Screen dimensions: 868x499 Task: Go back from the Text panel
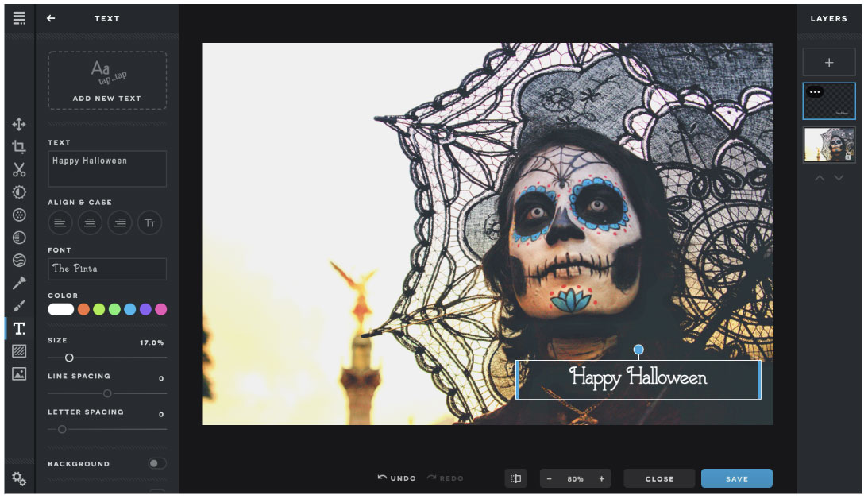51,18
